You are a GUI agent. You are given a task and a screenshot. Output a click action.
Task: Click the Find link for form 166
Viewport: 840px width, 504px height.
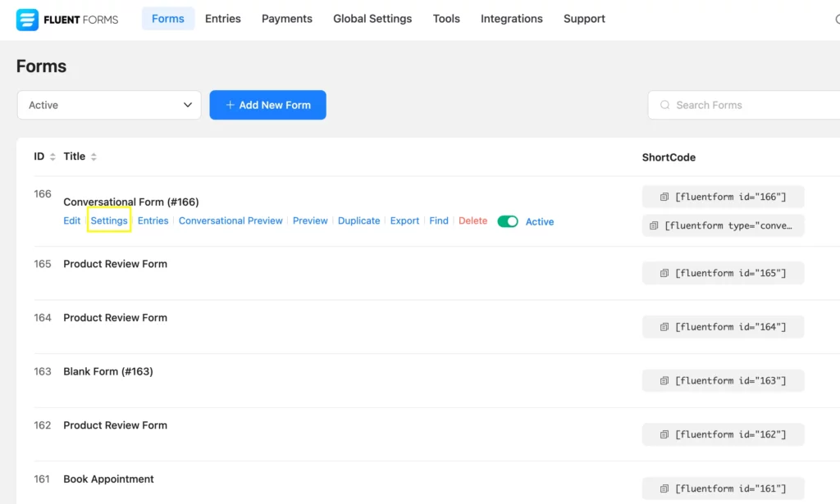click(x=439, y=221)
